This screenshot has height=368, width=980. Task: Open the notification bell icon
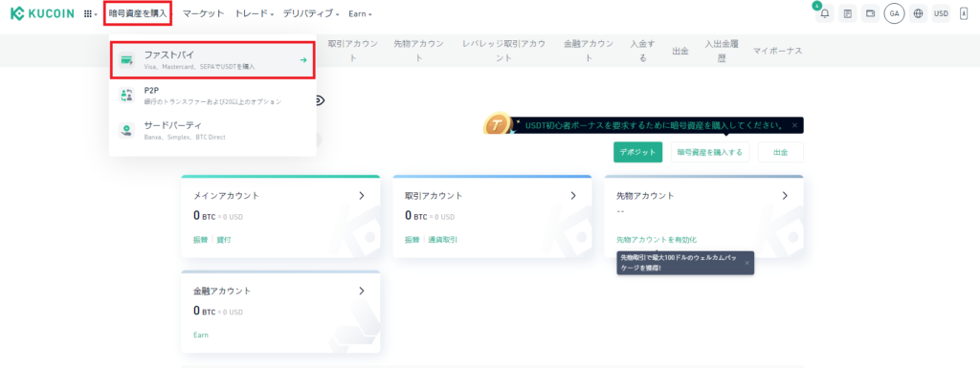[824, 13]
